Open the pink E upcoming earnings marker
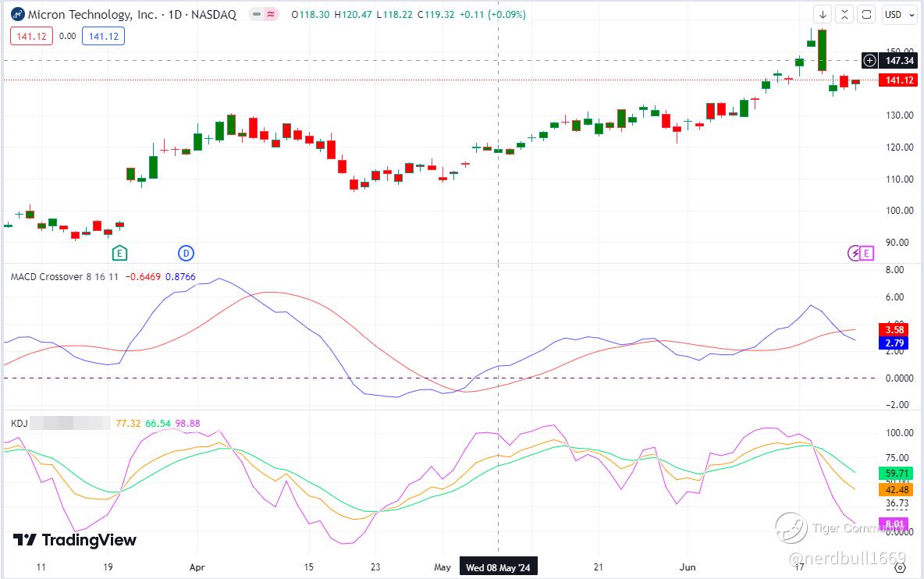This screenshot has width=924, height=579. [x=866, y=254]
